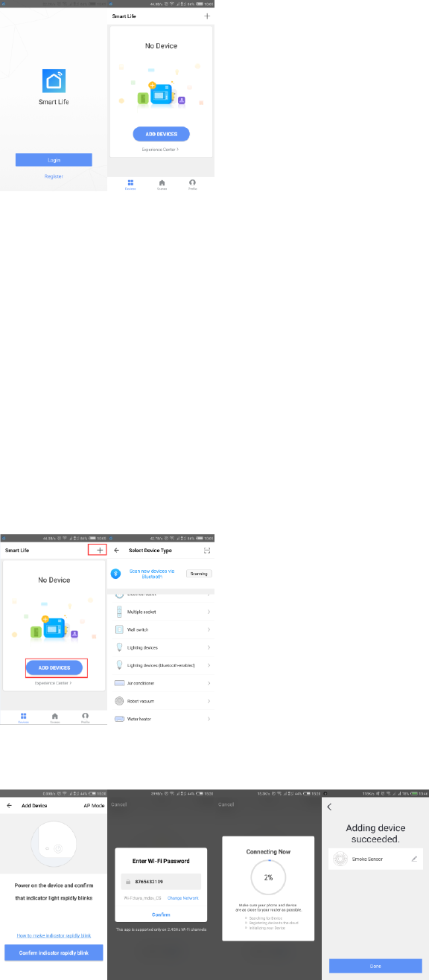Open Experience Center on screen beside login page

click(161, 150)
